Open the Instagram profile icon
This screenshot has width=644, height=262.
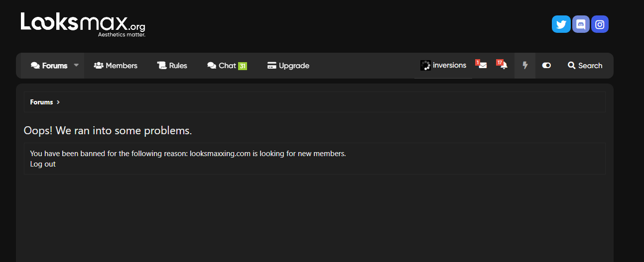pos(600,24)
